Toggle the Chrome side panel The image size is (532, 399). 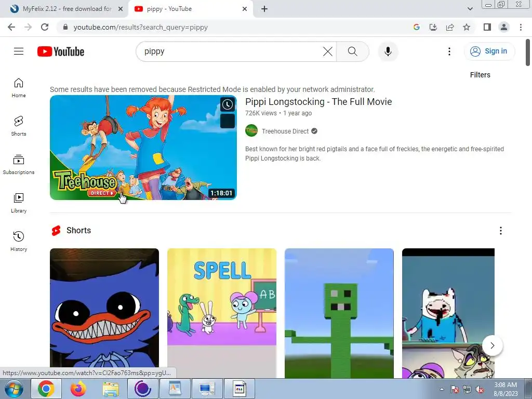[487, 27]
